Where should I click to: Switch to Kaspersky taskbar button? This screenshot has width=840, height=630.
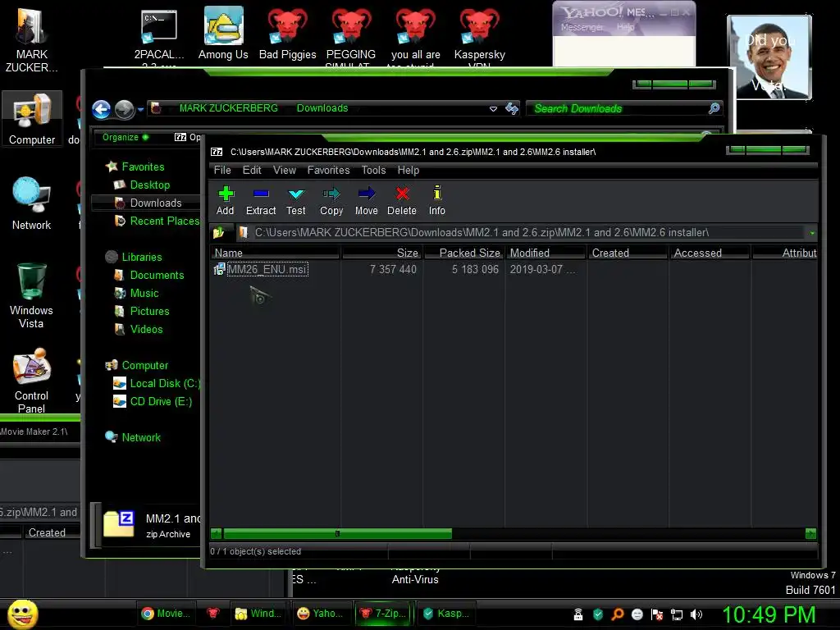click(x=445, y=614)
